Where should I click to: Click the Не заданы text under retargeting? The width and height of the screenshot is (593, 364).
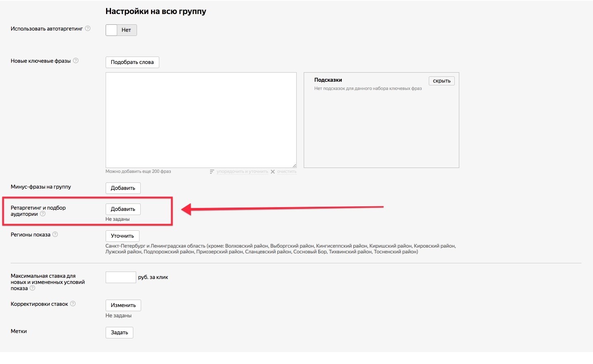coord(118,219)
